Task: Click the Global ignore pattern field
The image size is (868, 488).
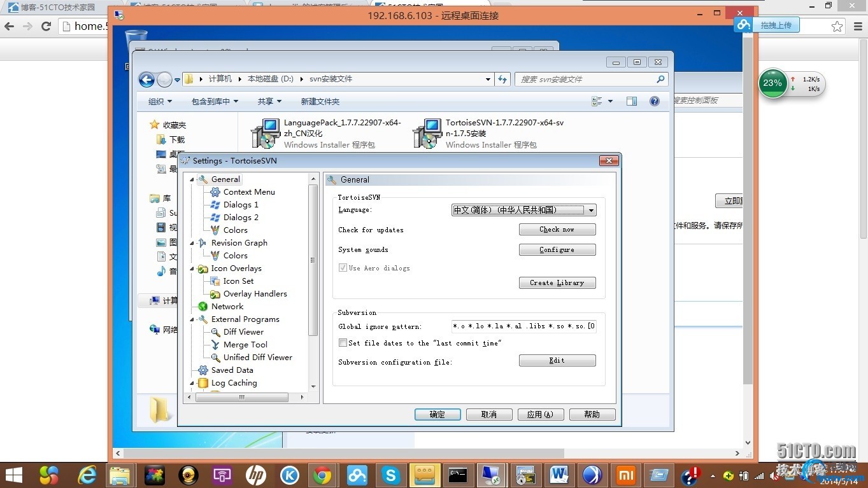Action: [523, 326]
